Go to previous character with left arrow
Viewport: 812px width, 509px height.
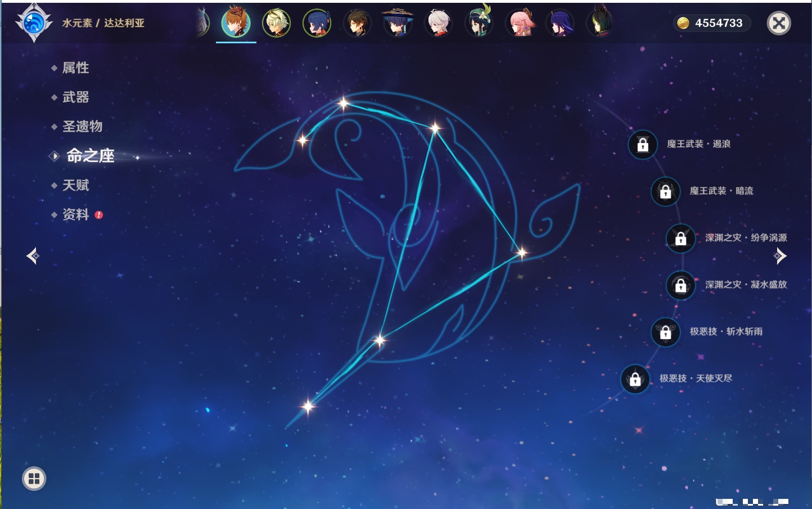tap(33, 256)
